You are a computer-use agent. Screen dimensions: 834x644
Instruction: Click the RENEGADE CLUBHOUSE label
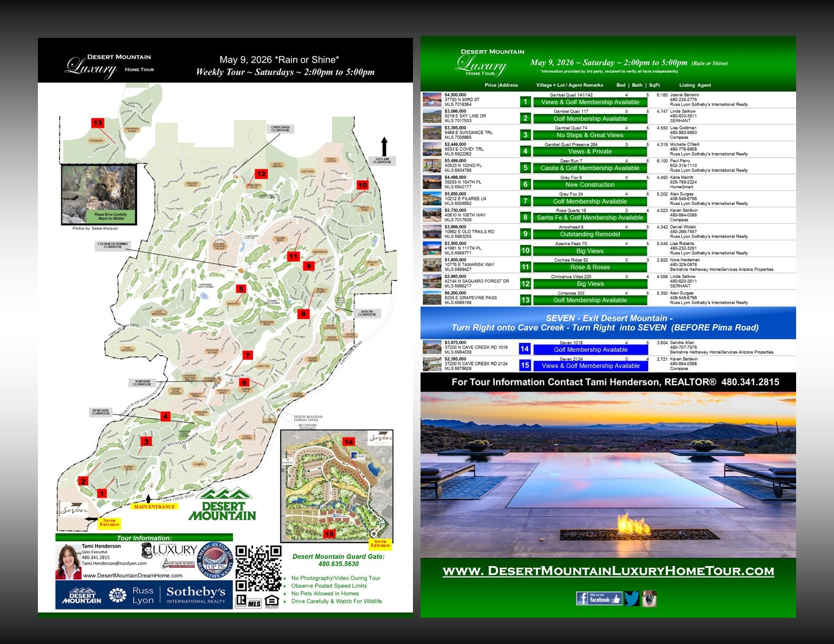(x=101, y=412)
